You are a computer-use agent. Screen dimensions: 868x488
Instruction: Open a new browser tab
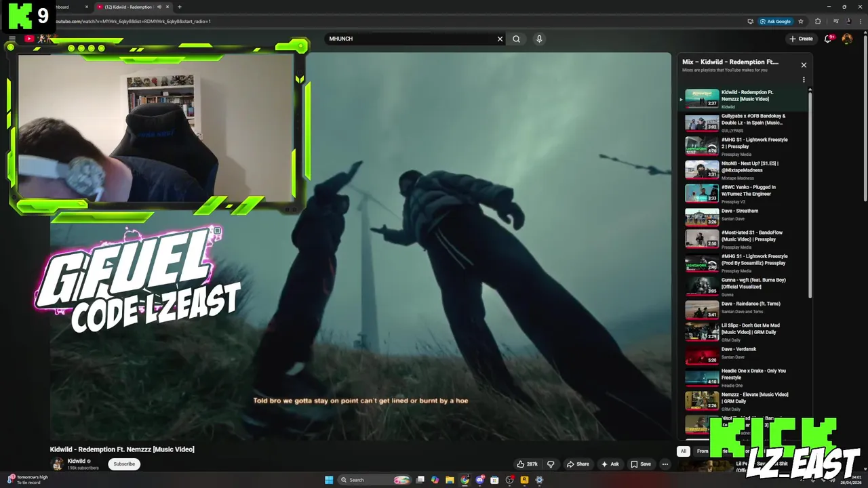pos(179,7)
